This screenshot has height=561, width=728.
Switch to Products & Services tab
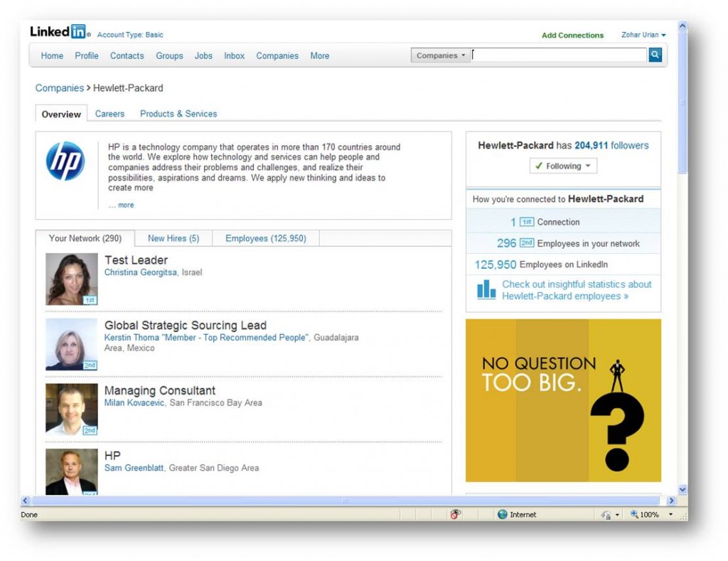click(x=178, y=114)
